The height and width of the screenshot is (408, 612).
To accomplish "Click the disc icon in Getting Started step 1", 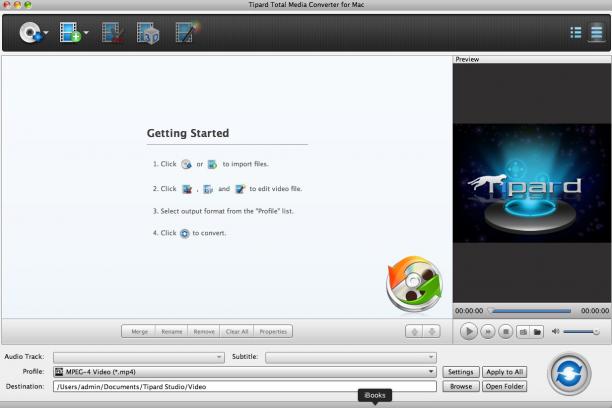I will (x=187, y=164).
